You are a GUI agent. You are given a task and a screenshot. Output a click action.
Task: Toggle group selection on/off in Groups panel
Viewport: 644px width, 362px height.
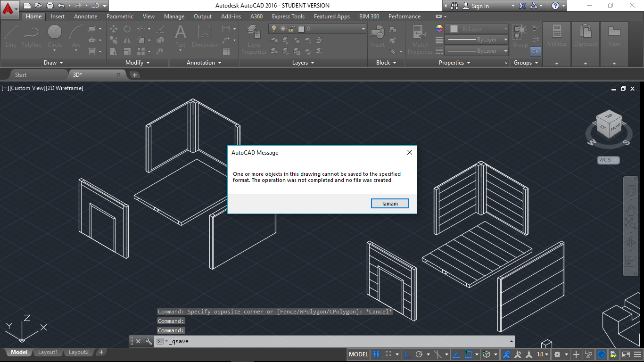point(536,51)
